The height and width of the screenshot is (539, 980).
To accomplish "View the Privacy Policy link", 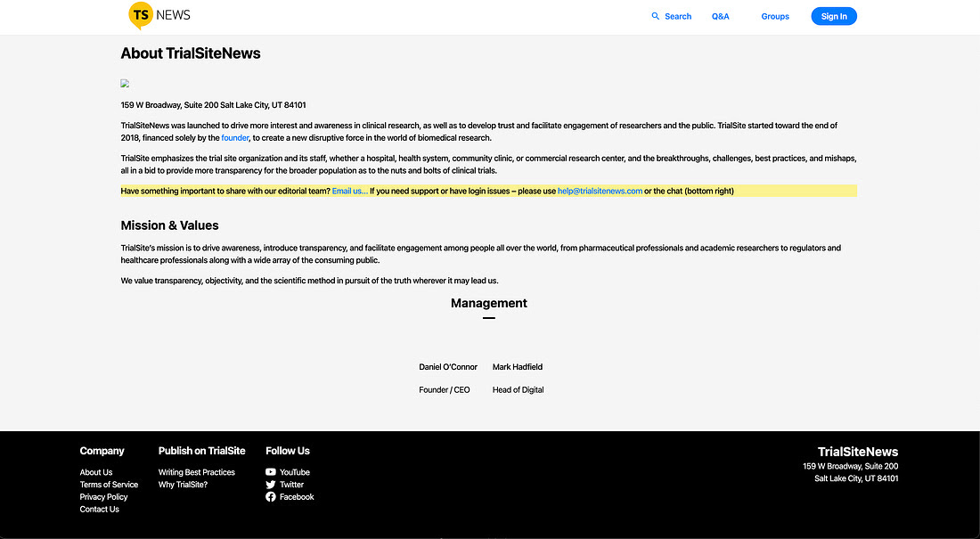I will coord(103,497).
